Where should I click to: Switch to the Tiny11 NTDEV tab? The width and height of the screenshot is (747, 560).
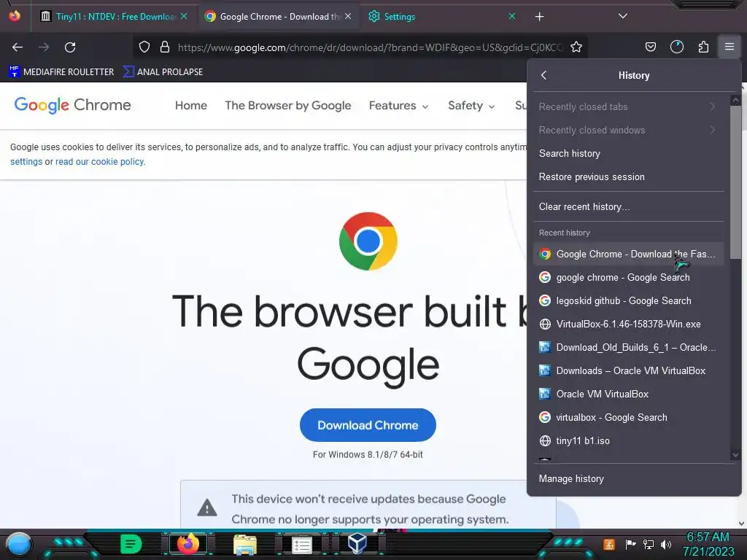pyautogui.click(x=114, y=16)
